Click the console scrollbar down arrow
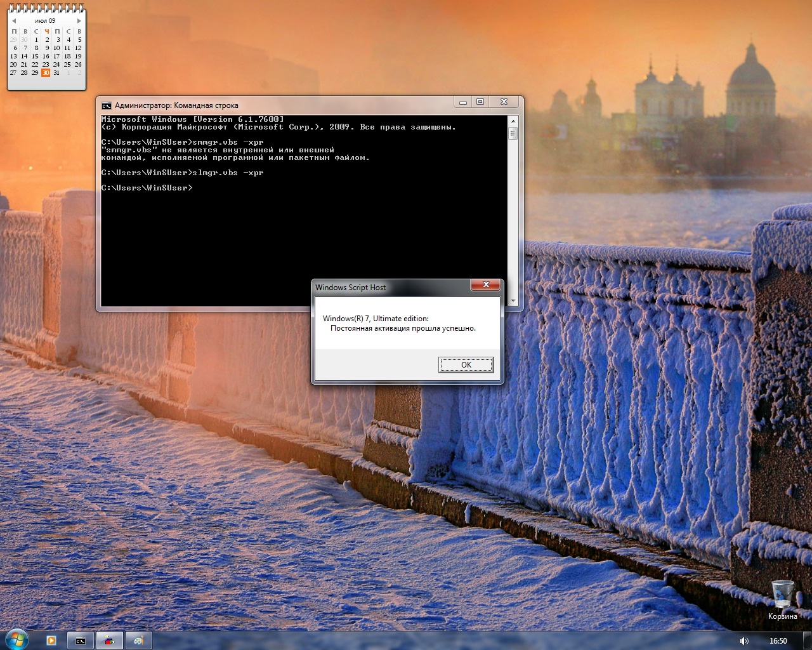Screen dimensions: 812x650 tap(513, 301)
